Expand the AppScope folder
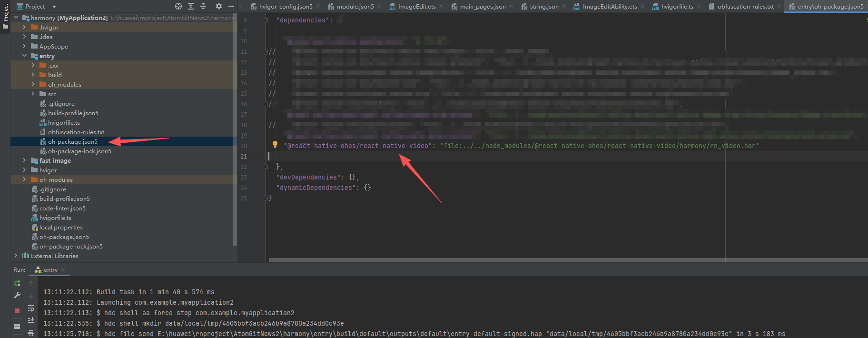This screenshot has width=868, height=338. click(x=25, y=46)
